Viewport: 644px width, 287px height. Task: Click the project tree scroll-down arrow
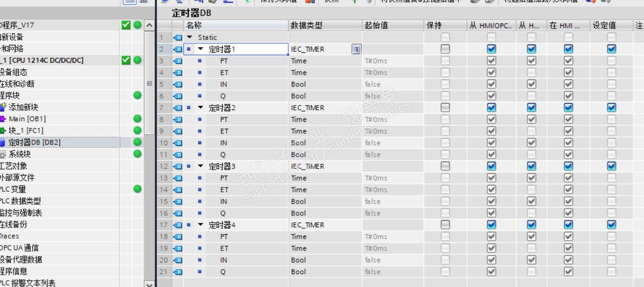(x=149, y=284)
